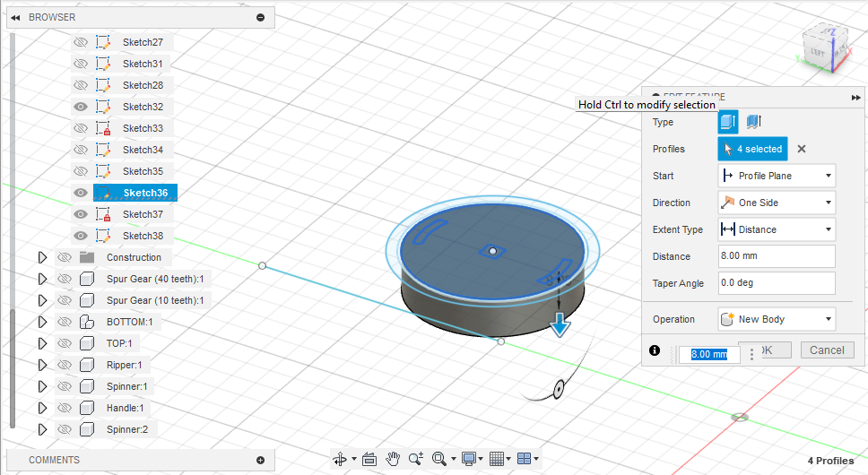Choose the standard Extrude type icon
This screenshot has width=868, height=475.
(x=728, y=122)
